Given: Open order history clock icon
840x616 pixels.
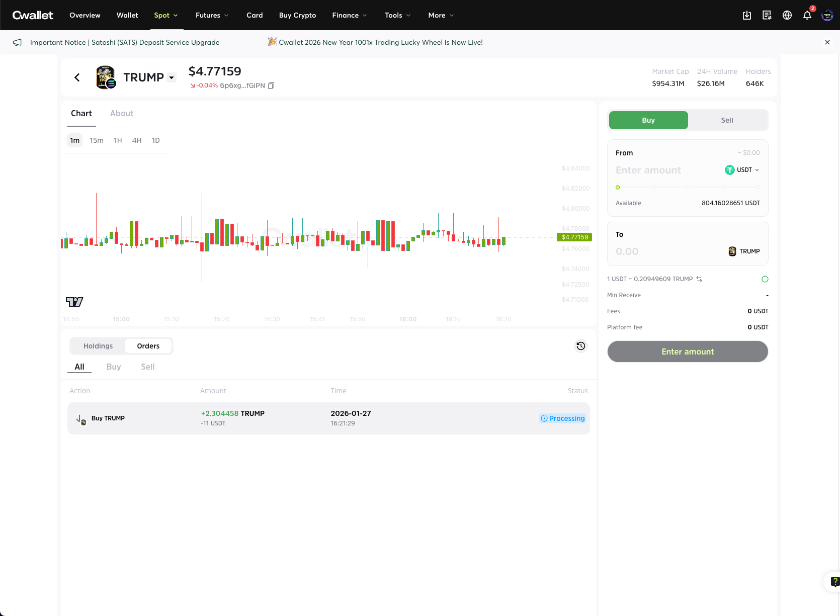Looking at the screenshot, I should click(581, 346).
